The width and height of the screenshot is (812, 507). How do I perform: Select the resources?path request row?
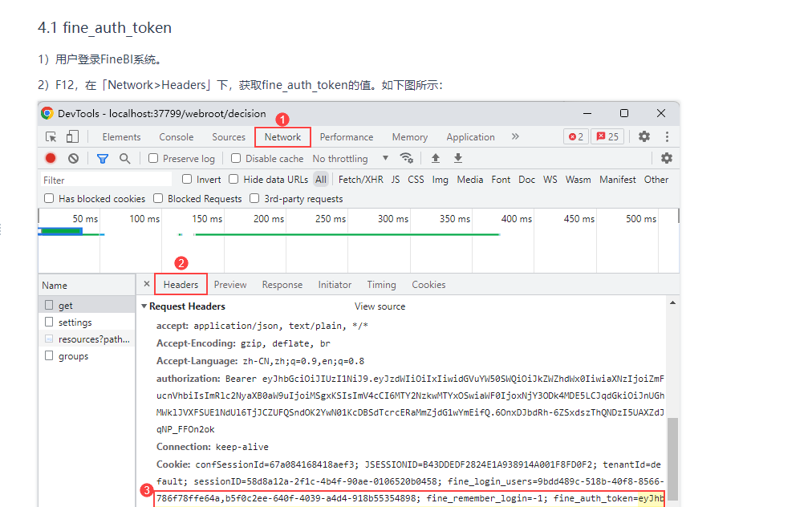(87, 339)
